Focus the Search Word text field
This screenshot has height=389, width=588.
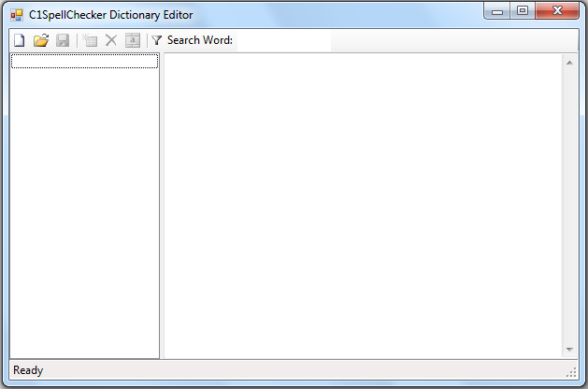pos(283,41)
